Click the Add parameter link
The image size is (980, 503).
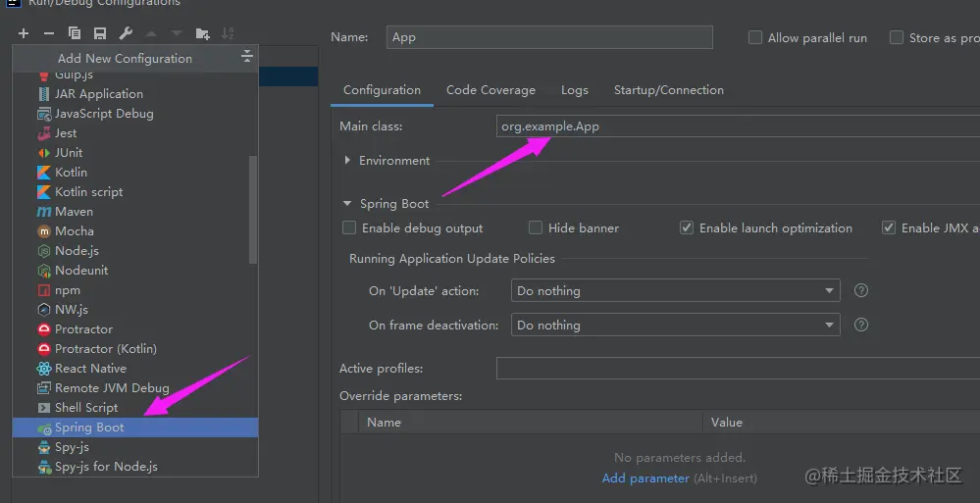[645, 478]
